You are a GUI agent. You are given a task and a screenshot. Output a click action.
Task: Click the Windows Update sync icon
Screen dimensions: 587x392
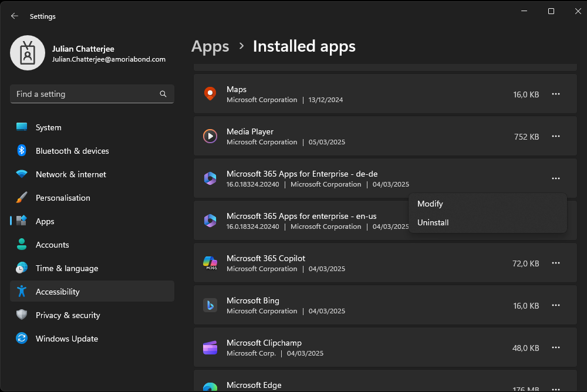coord(22,338)
